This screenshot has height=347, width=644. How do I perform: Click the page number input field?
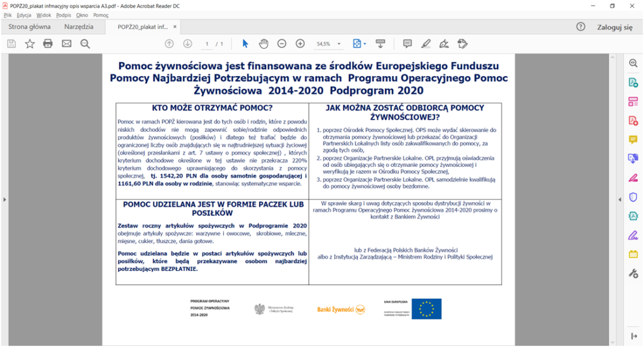(x=207, y=44)
